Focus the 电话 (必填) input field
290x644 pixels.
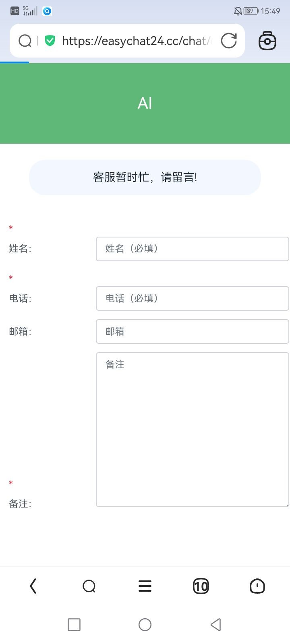192,298
